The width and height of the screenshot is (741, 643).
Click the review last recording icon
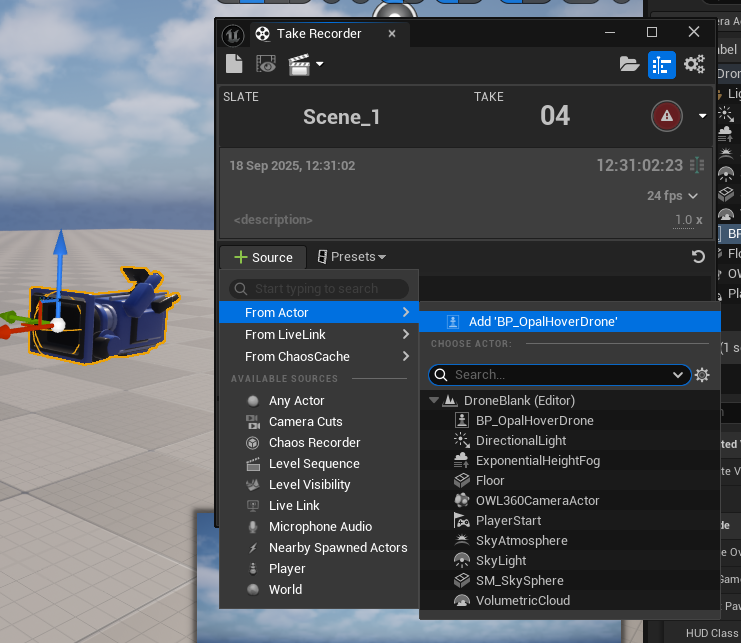(x=265, y=65)
